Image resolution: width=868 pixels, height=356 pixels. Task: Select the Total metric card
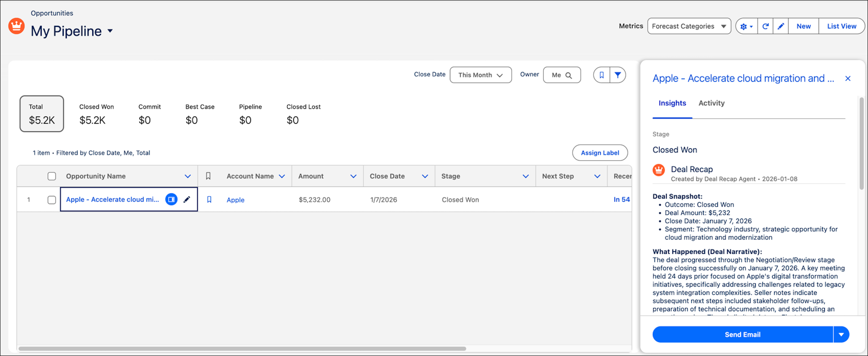pos(42,114)
